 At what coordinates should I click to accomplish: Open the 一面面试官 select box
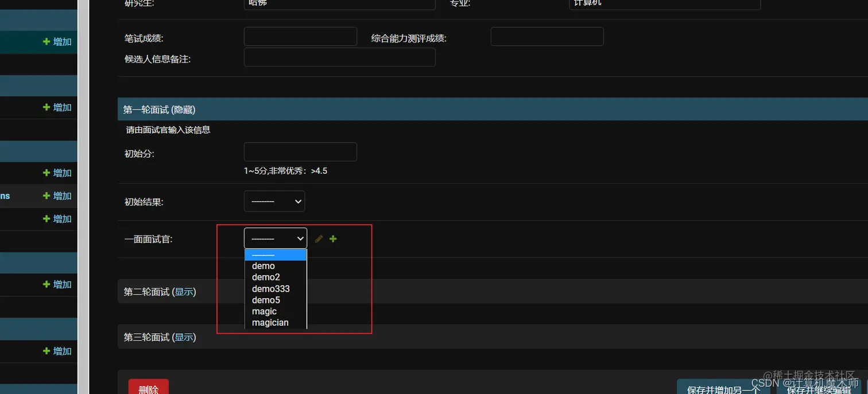[276, 238]
